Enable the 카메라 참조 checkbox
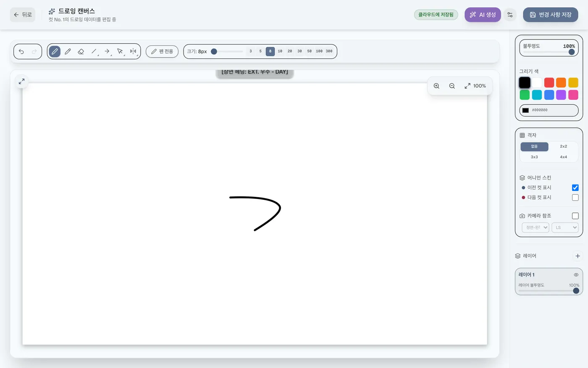This screenshot has height=368, width=588. [575, 216]
